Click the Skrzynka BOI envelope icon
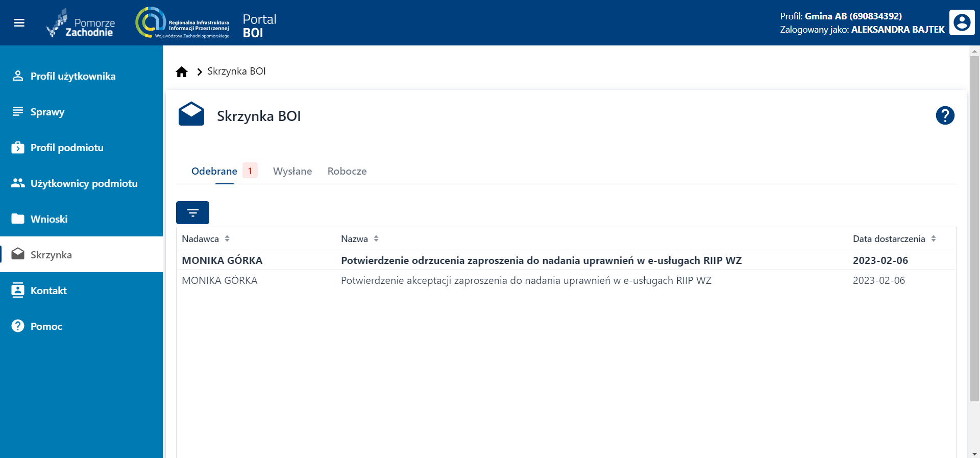 (x=191, y=114)
